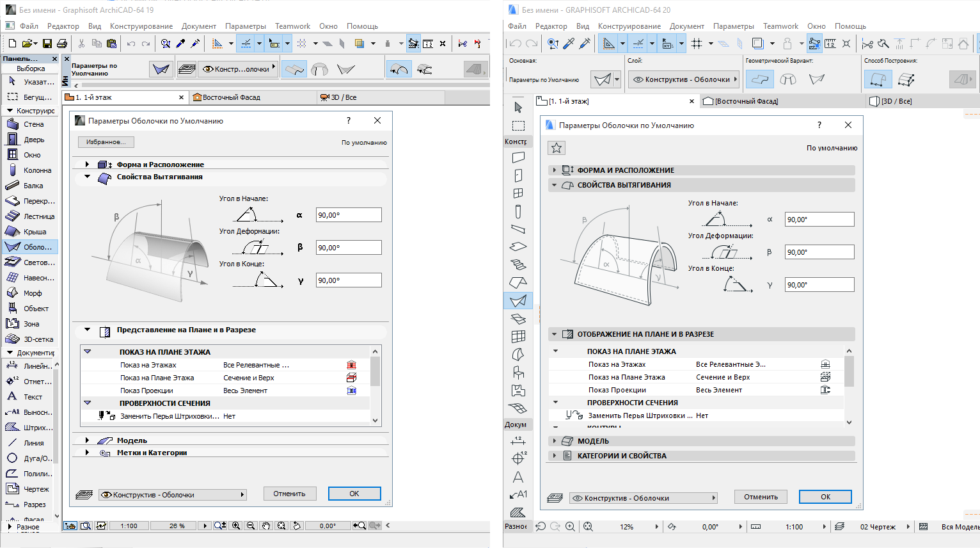Screen dimensions: 980x548
Task: Expand 'Форма и Расположение' in the ArchiCAD 19 dialog
Action: (x=87, y=165)
